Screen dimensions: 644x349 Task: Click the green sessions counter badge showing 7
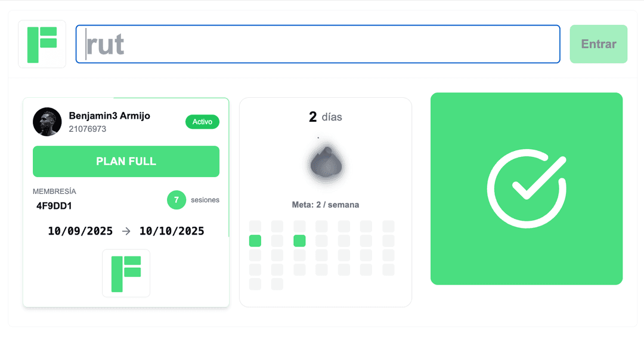pyautogui.click(x=177, y=200)
